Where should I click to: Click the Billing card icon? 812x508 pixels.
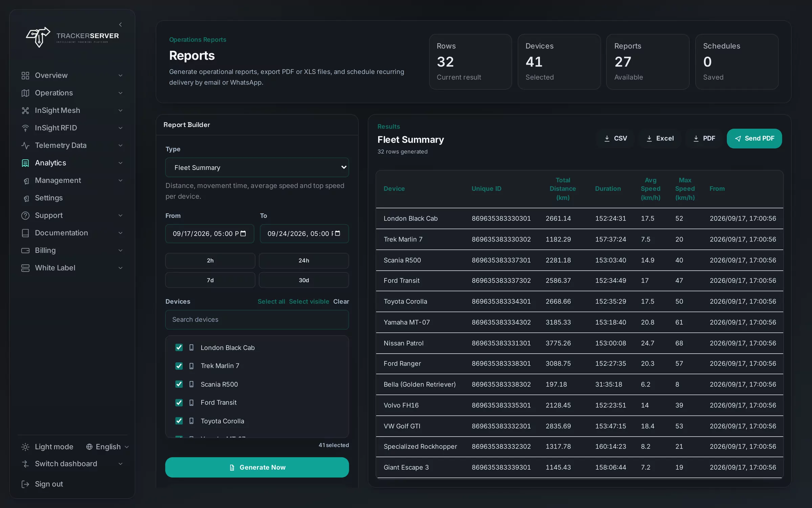coord(25,250)
